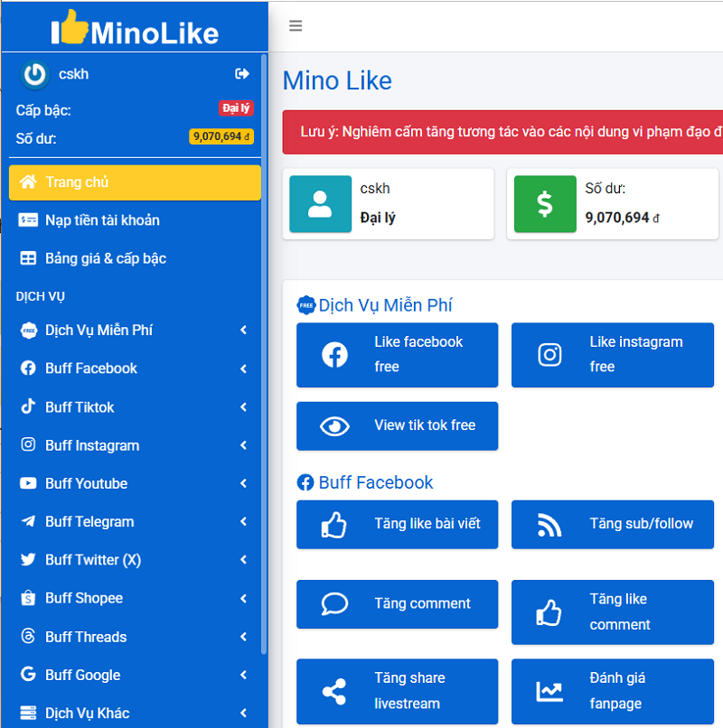The width and height of the screenshot is (723, 728).
Task: Click the red Lưu ý warning banner
Action: [x=502, y=132]
